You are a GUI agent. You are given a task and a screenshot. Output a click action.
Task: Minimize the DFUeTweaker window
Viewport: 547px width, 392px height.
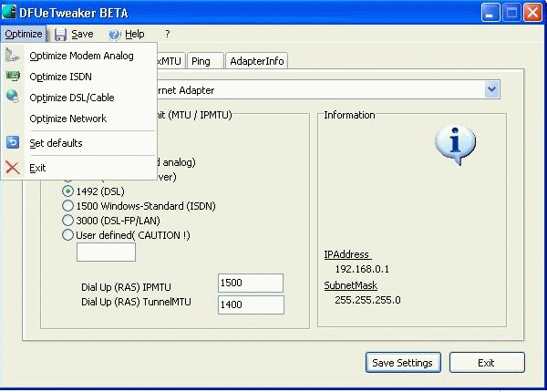click(490, 13)
